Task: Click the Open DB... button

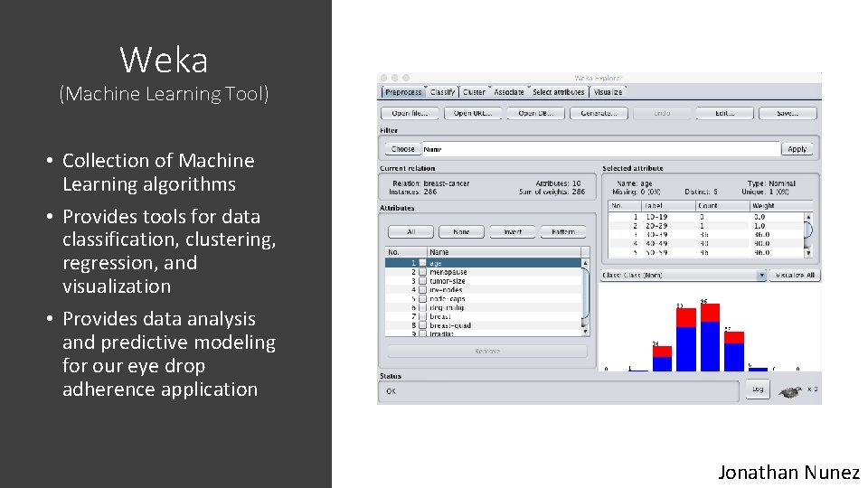Action: [x=536, y=114]
